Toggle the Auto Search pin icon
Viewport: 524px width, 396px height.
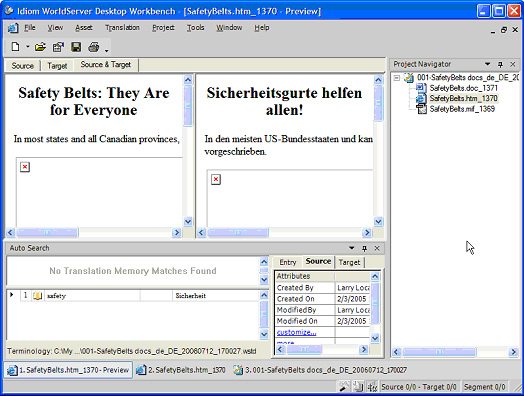364,248
